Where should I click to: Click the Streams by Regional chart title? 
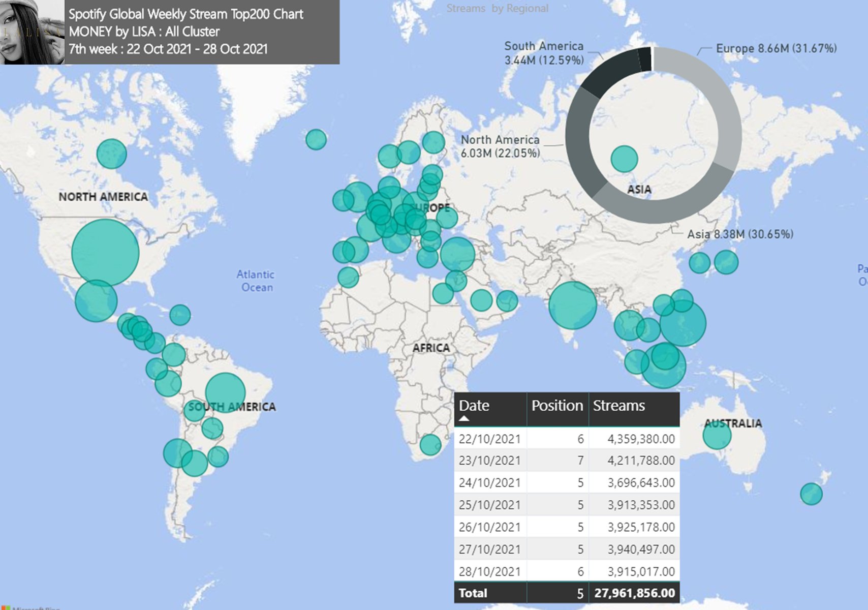[x=497, y=8]
